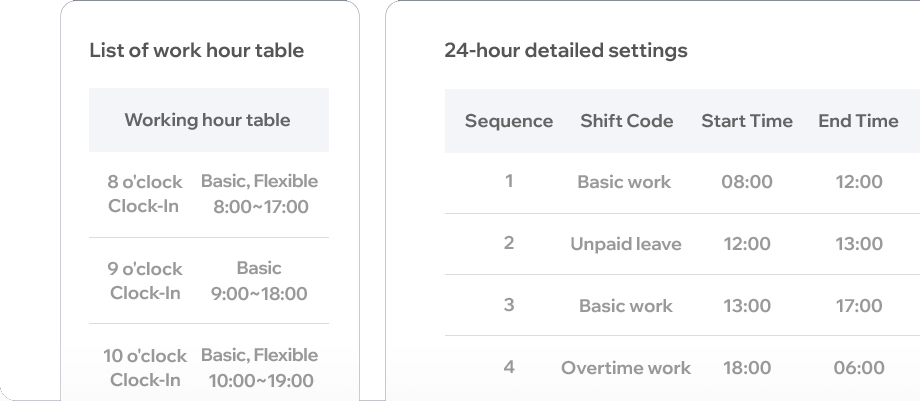Select the Overtime work shift code
The height and width of the screenshot is (401, 920).
tap(626, 368)
